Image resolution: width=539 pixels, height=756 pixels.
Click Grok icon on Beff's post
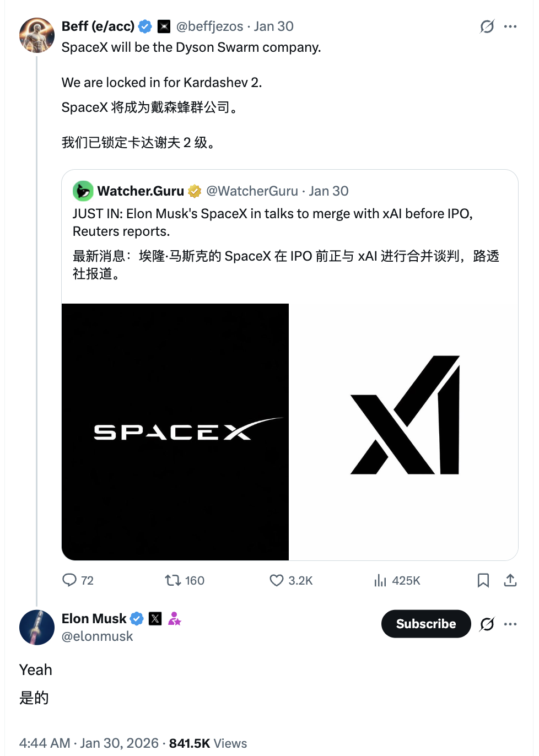487,26
